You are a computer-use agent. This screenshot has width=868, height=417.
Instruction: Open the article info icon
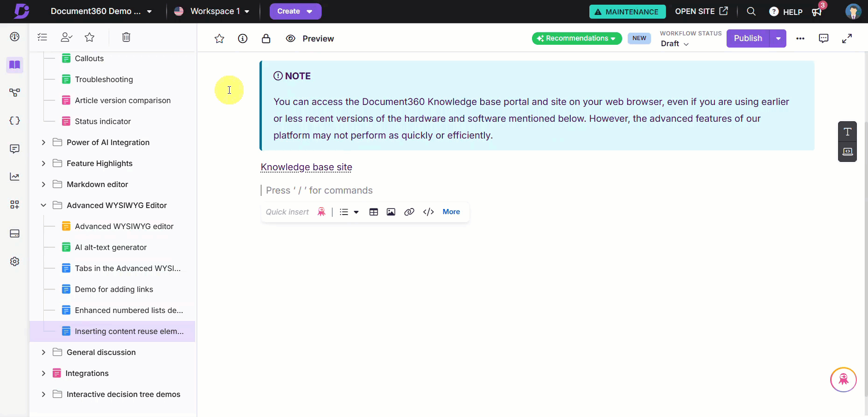click(243, 39)
